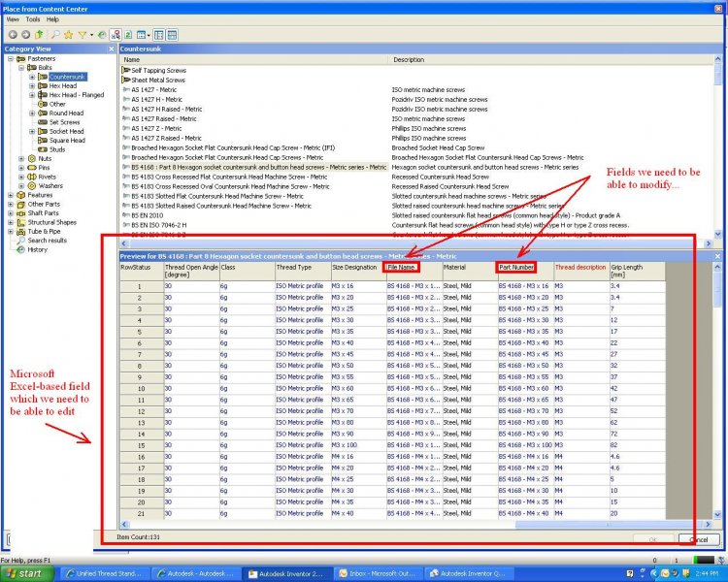
Task: Click the Filter funnel icon
Action: [83, 34]
